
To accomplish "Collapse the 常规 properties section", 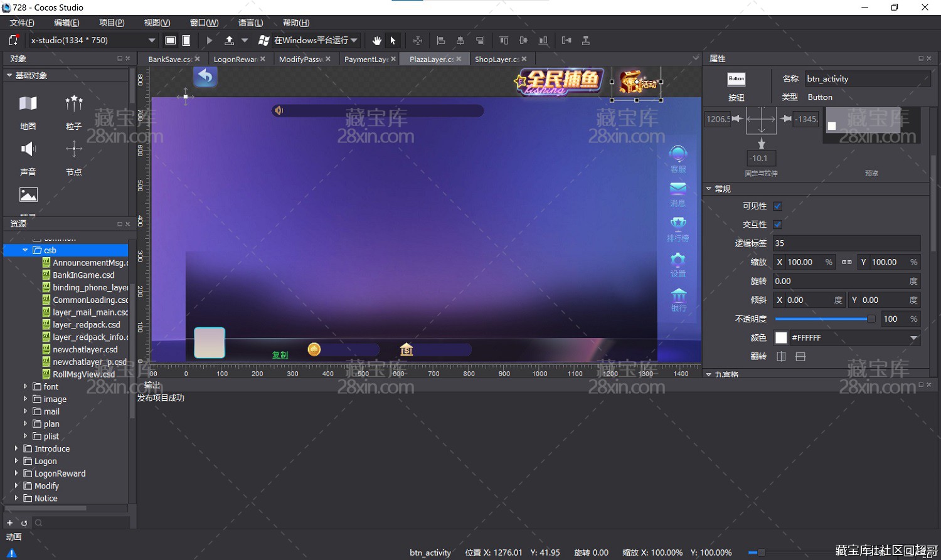I will (709, 189).
